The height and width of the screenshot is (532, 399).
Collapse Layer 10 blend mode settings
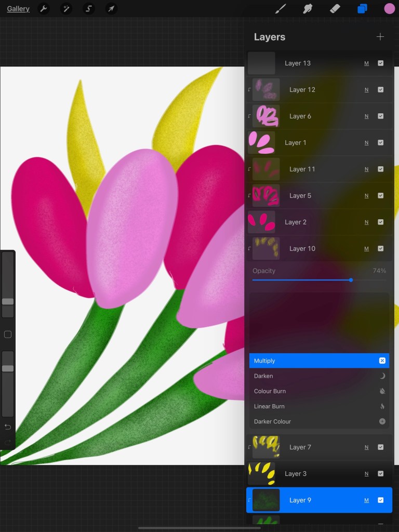click(366, 249)
